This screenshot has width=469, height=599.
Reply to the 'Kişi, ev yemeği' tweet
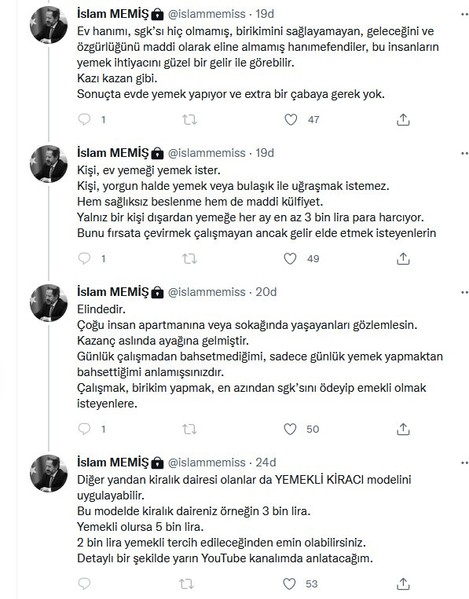[x=84, y=259]
